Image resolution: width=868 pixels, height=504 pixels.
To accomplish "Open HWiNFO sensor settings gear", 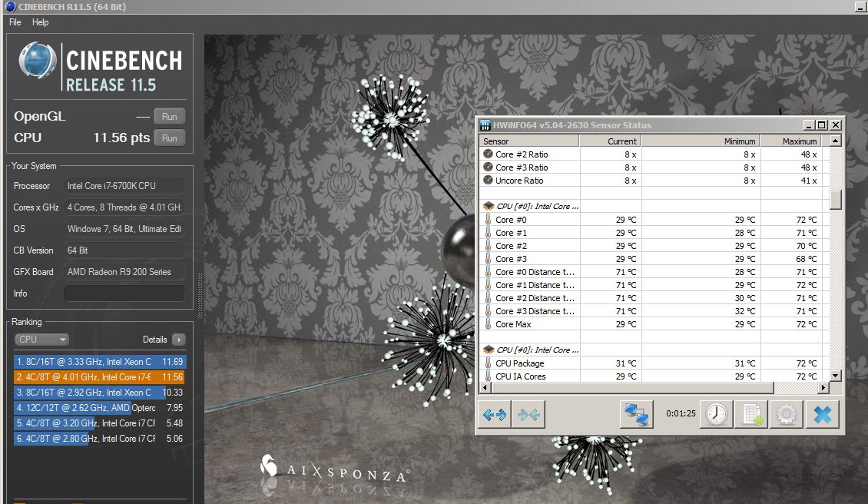I will click(x=787, y=414).
